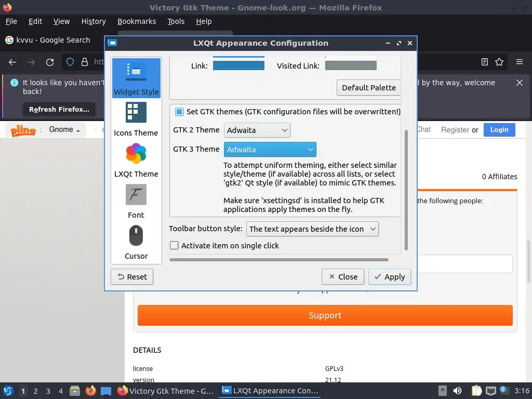Activate Victory Gtk Theme taskbar window
This screenshot has height=399, width=532.
pos(166,391)
